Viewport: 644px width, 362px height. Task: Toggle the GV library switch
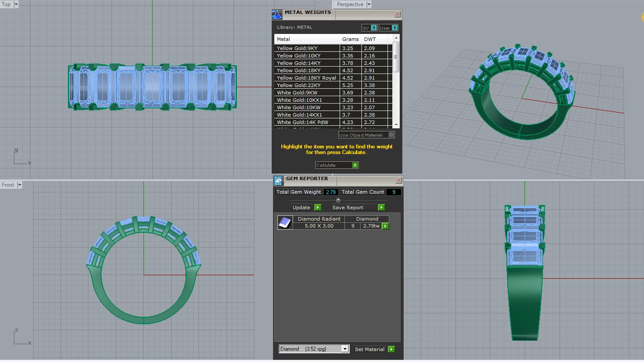pyautogui.click(x=374, y=28)
